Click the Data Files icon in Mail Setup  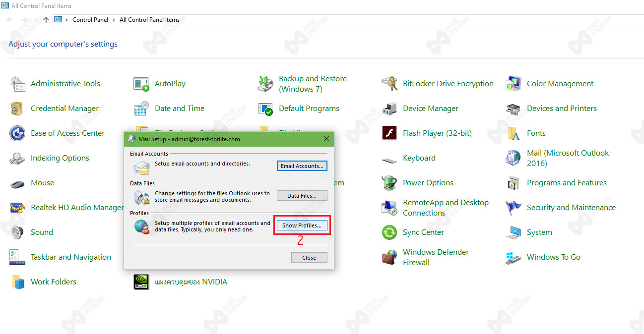point(141,197)
